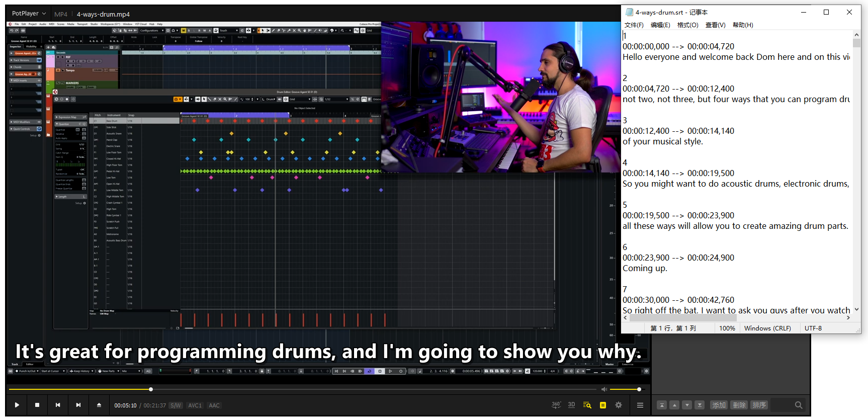Viewport: 868px width, 419px height.
Task: Click the AVC1 video codec label
Action: (195, 405)
